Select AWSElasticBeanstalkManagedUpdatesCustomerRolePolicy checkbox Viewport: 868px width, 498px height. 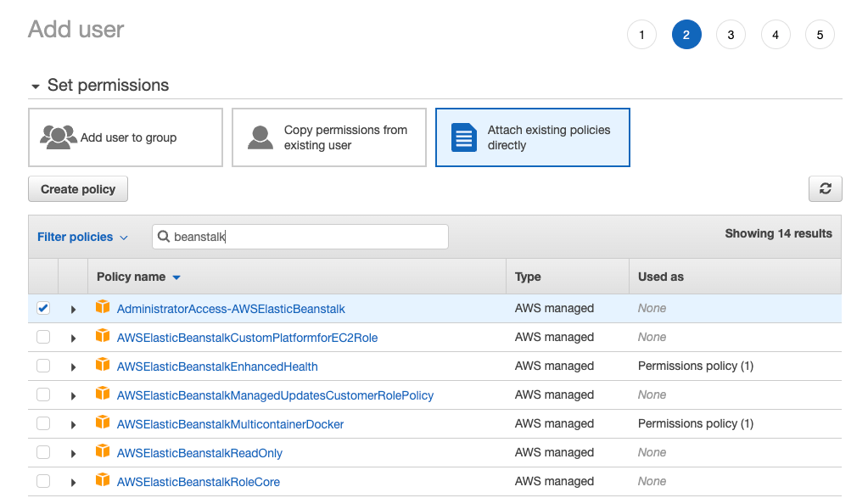43,394
